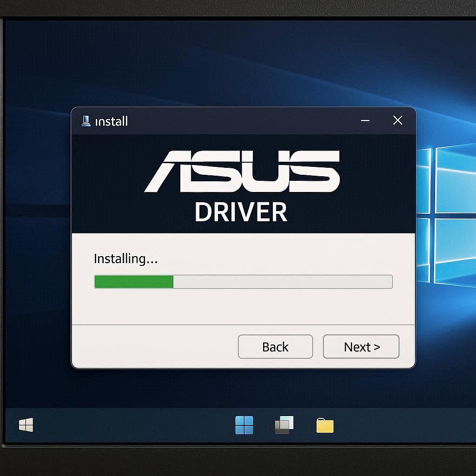Image resolution: width=476 pixels, height=476 pixels.
Task: Click the "Installing..." status text
Action: click(x=126, y=258)
